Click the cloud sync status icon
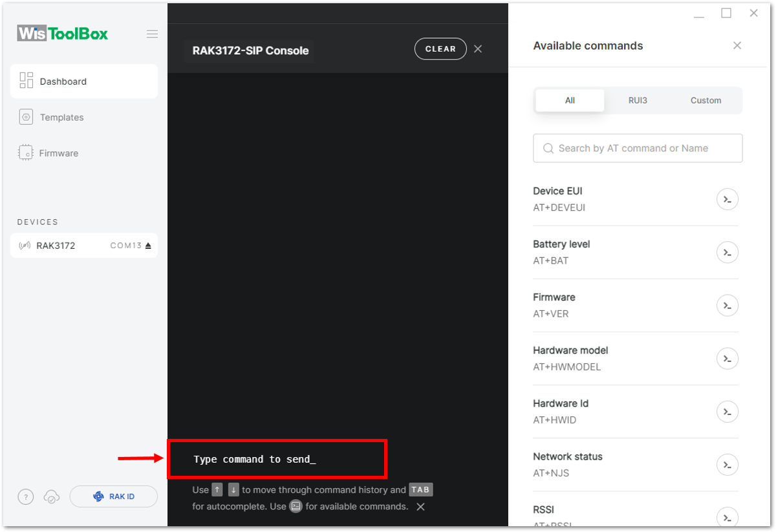This screenshot has width=776, height=532. click(x=52, y=497)
